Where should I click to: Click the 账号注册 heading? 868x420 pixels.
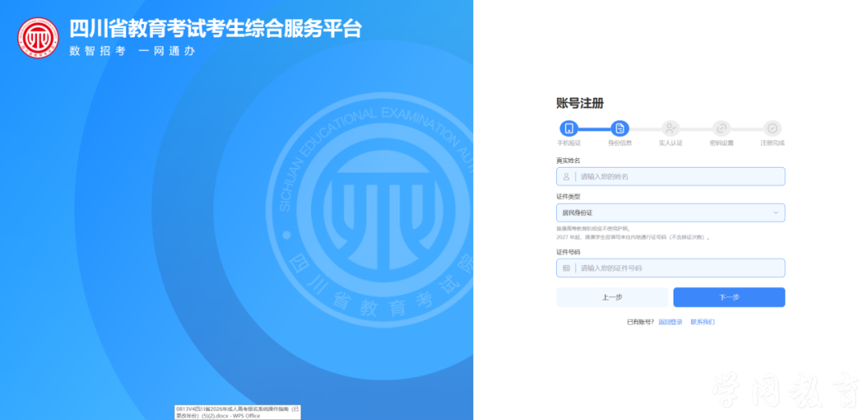click(579, 103)
